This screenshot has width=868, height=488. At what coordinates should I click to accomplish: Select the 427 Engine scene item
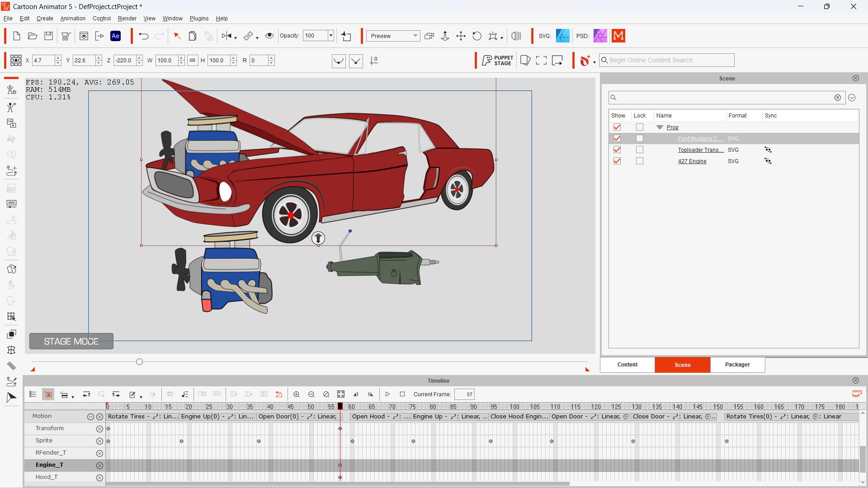pyautogui.click(x=692, y=161)
